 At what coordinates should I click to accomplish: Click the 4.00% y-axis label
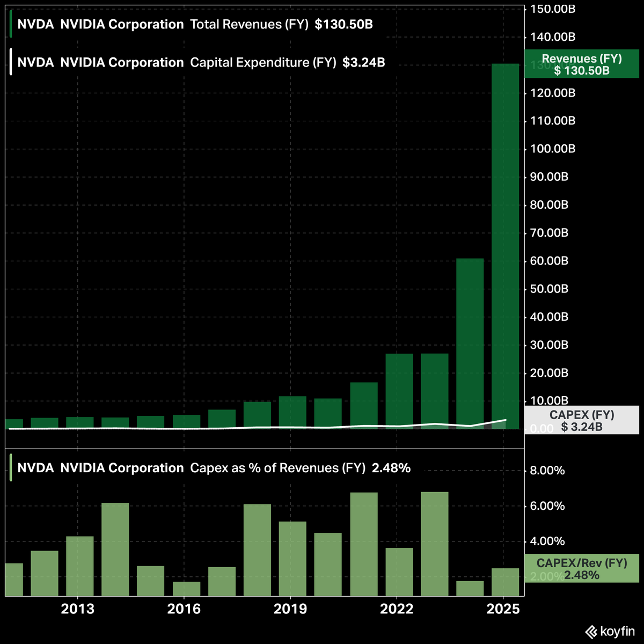pyautogui.click(x=547, y=541)
